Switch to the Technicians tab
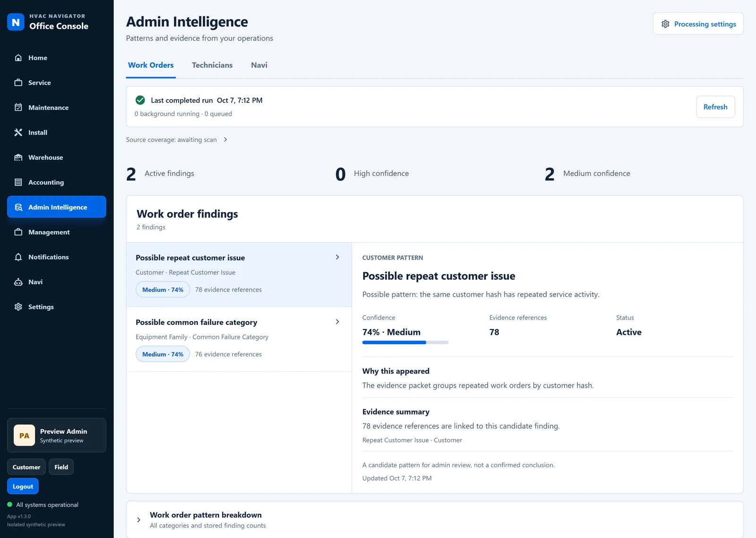This screenshot has height=538, width=756. pos(212,65)
